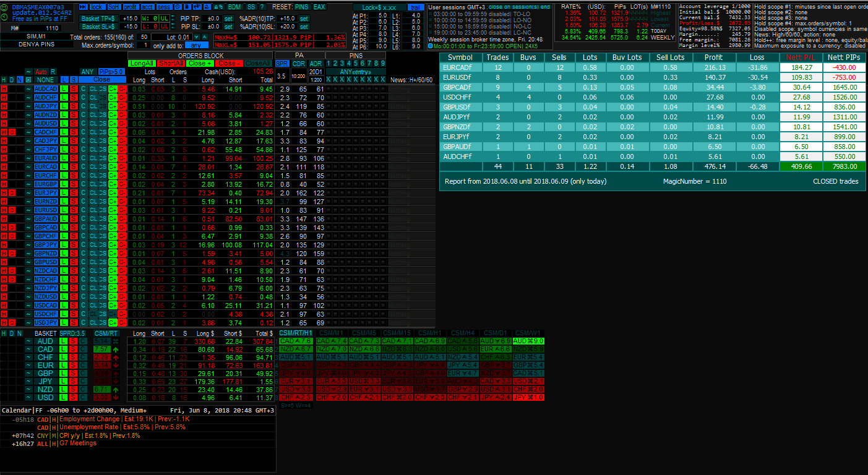The height and width of the screenshot is (475, 868).
Task: Click the green up arrow in CAD basket row
Action: pos(116,349)
